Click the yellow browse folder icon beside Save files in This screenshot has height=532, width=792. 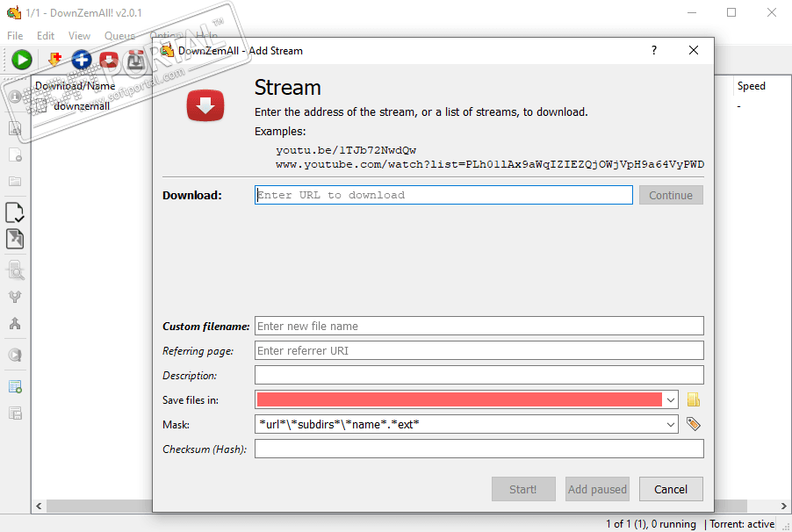point(694,399)
